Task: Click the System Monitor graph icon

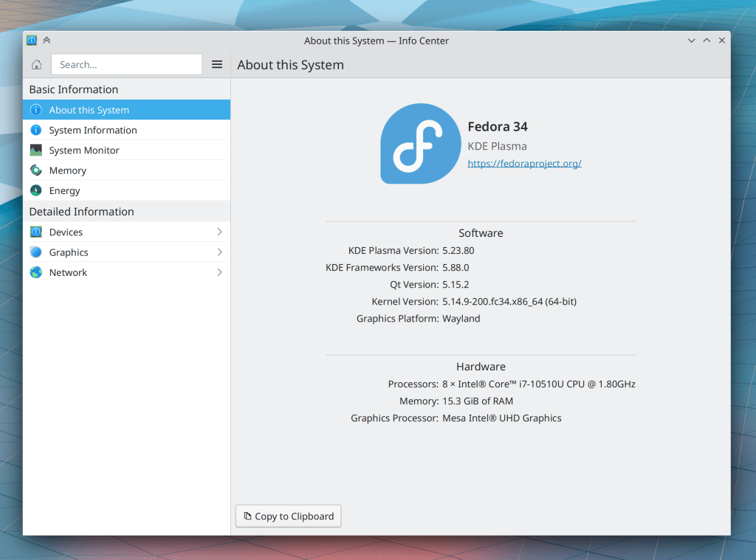Action: [x=35, y=151]
